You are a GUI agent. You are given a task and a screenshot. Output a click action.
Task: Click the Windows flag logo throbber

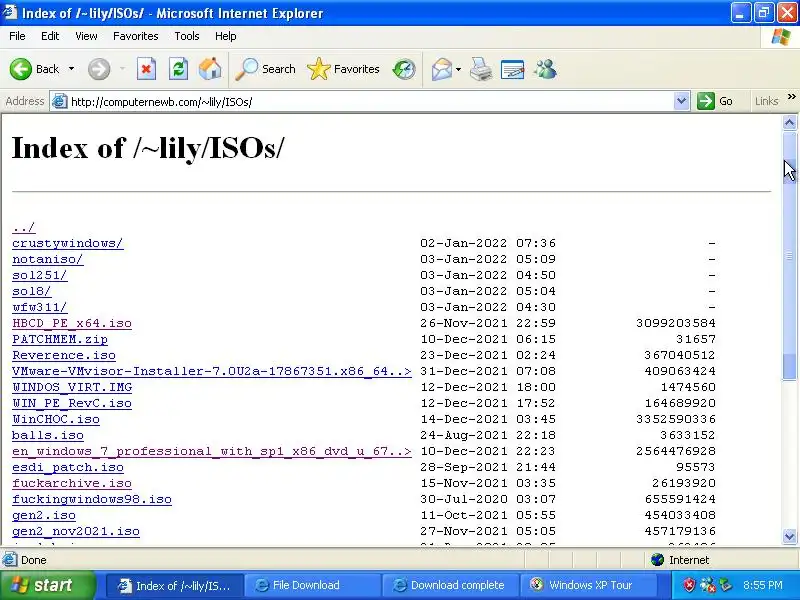781,37
